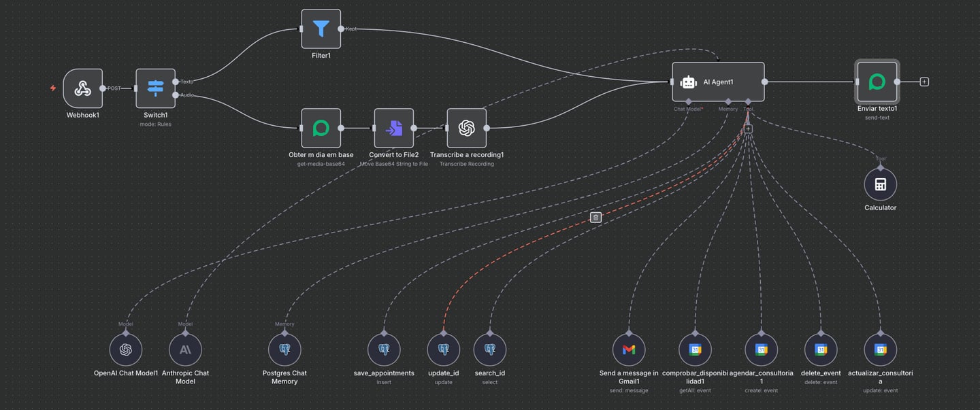Click the Switch1 Texto output port
Screen dimensions: 980x410
point(176,82)
